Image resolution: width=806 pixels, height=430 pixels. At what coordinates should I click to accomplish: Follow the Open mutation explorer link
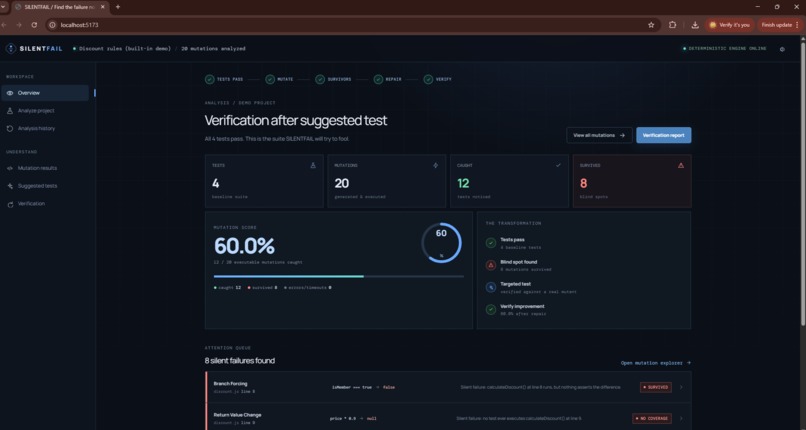pos(656,363)
